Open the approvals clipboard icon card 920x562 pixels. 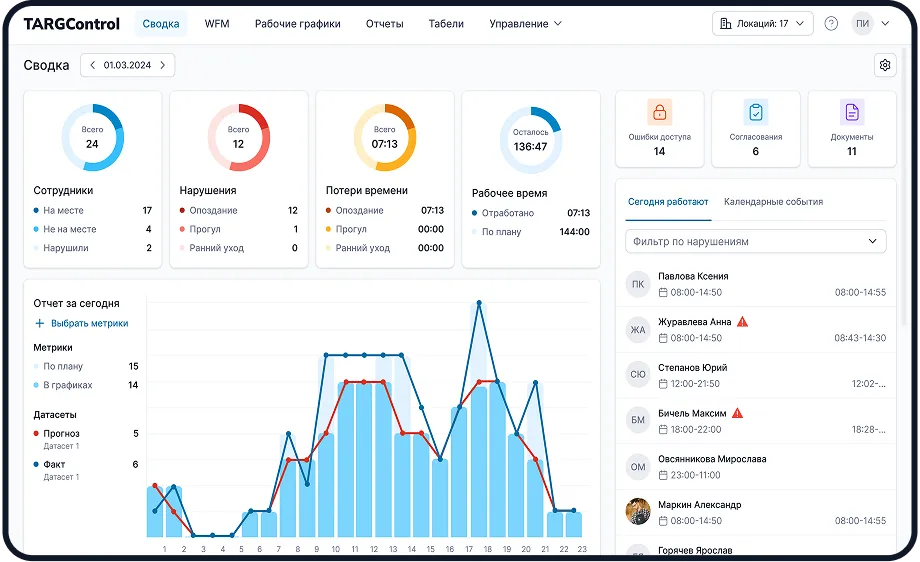pos(755,112)
